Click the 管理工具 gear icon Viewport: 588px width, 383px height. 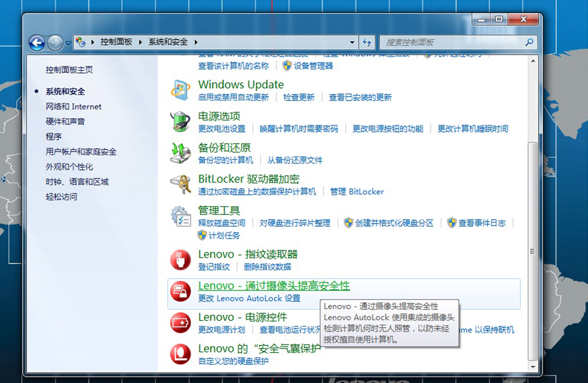pos(181,216)
